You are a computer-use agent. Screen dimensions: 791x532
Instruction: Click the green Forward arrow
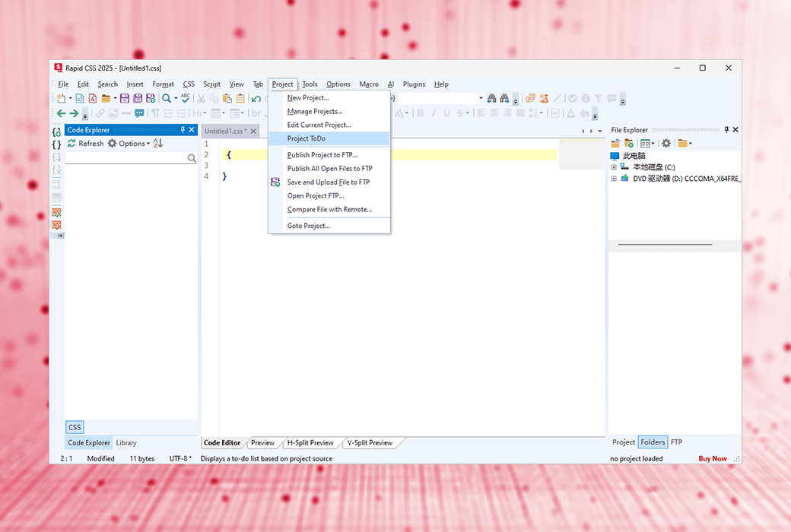[74, 113]
